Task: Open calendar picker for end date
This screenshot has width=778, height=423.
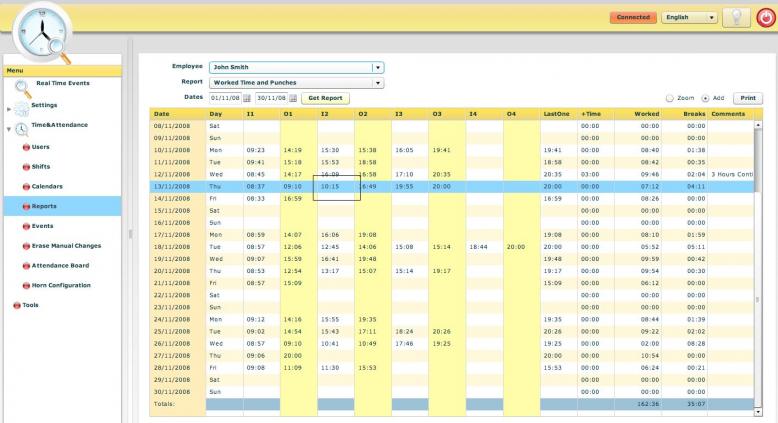Action: click(x=295, y=98)
